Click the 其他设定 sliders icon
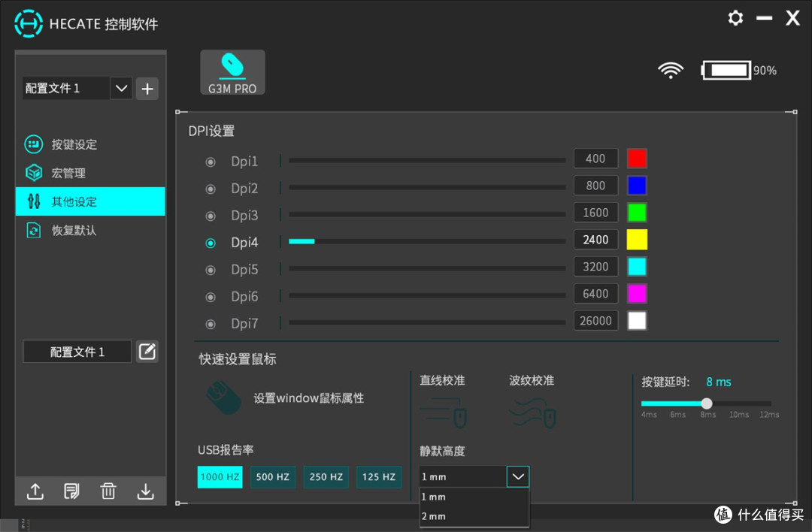812x532 pixels. click(34, 201)
